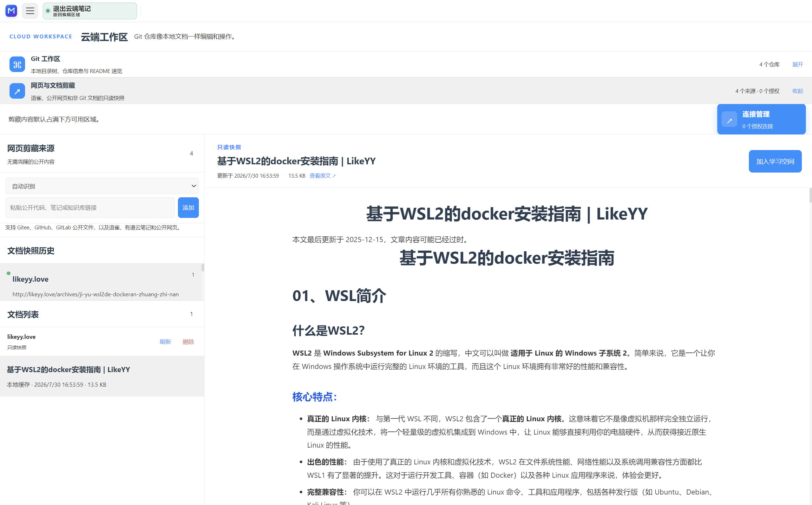Click 刷新 for likeyy.love document

[165, 342]
